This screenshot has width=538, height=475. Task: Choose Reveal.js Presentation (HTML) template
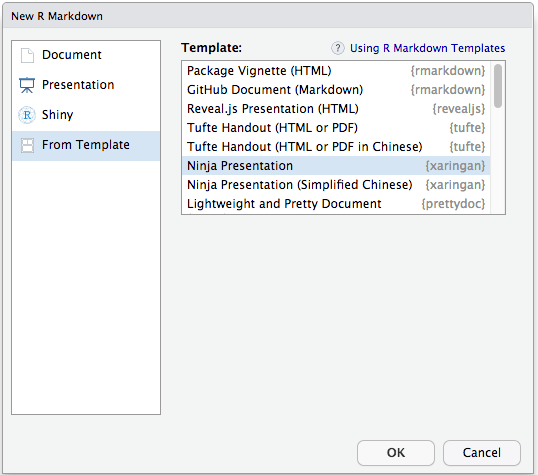click(x=336, y=109)
